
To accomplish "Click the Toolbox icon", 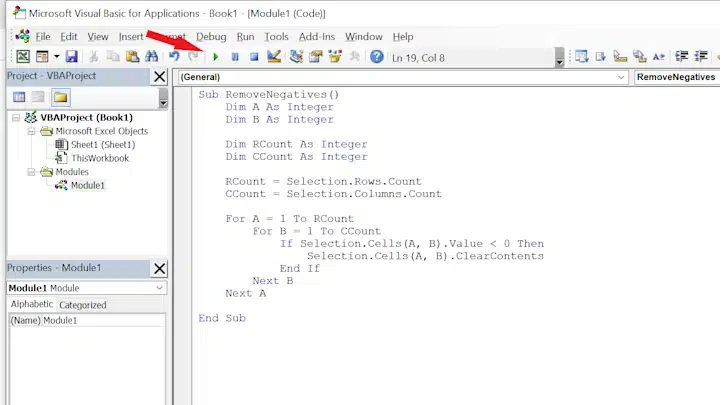I will 354,56.
